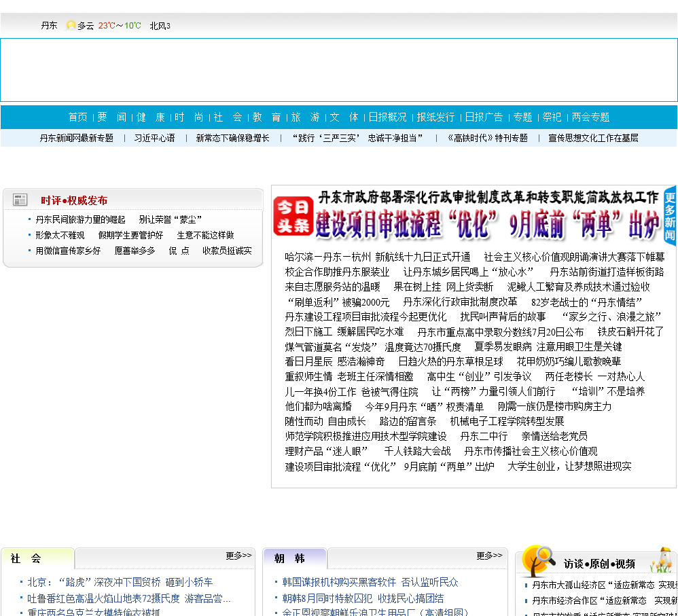Open 《高铁时代》特刊专题 link
The image size is (678, 616).
pos(487,139)
